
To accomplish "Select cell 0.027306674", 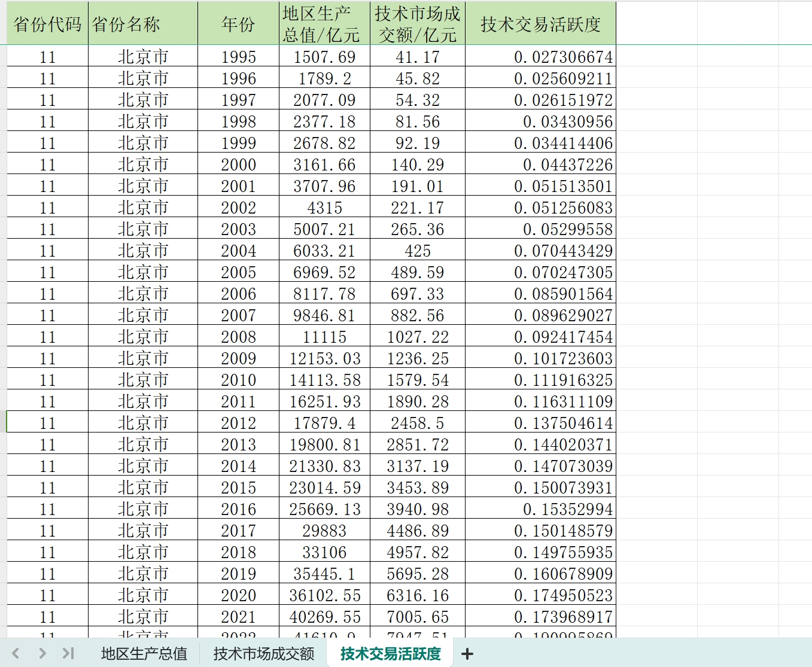I will coord(540,57).
